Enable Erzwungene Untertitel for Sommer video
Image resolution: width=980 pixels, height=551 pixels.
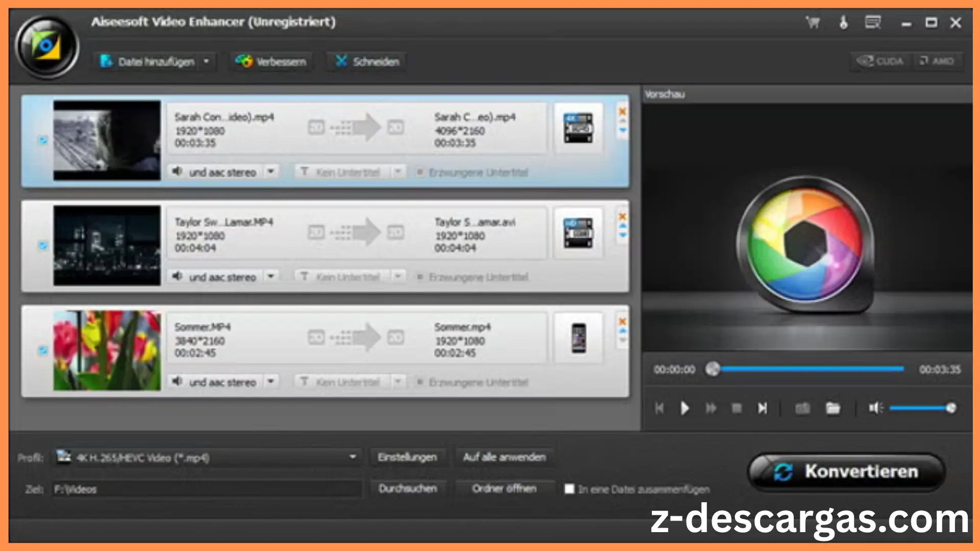(x=420, y=382)
